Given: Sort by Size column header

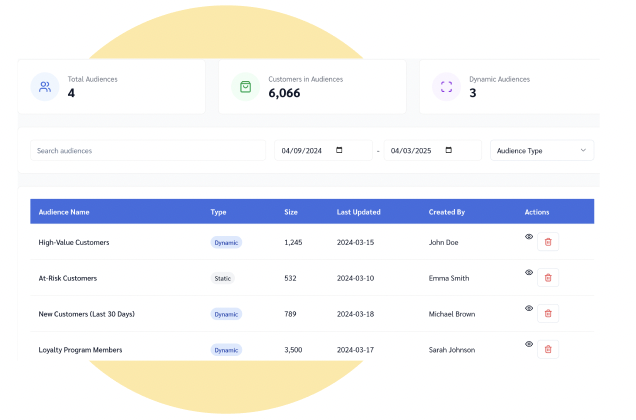Looking at the screenshot, I should click(291, 212).
